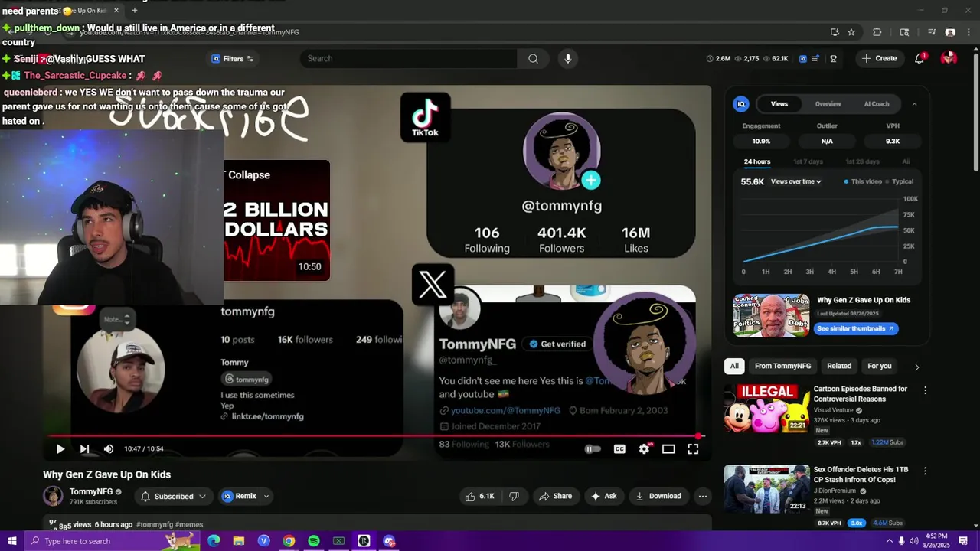Select the 1st 7 days range
The height and width of the screenshot is (551, 980).
[808, 161]
